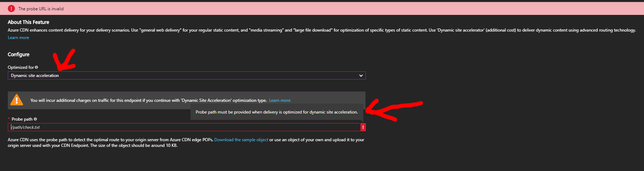The width and height of the screenshot is (644, 171).
Task: Click the Probe path field label
Action: click(x=22, y=119)
